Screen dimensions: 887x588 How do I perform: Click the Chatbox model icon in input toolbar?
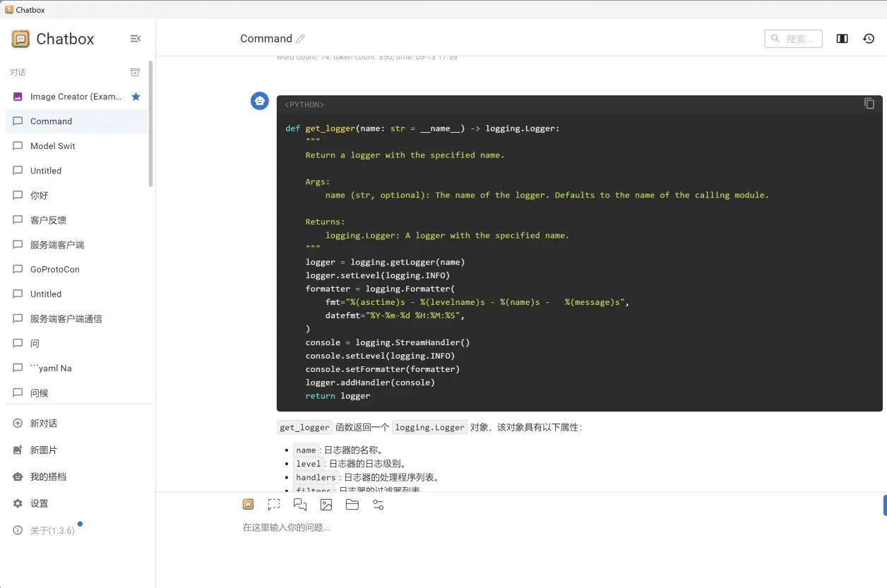click(248, 505)
